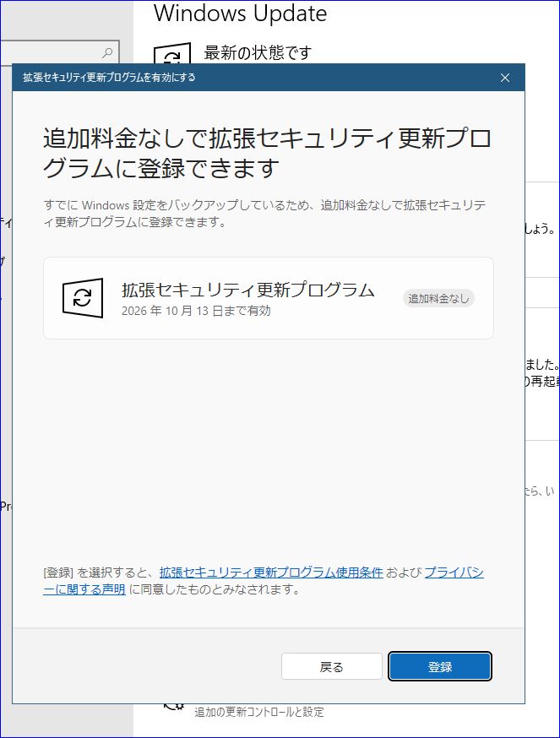Click the search magnifier icon in Settings window

click(x=107, y=52)
